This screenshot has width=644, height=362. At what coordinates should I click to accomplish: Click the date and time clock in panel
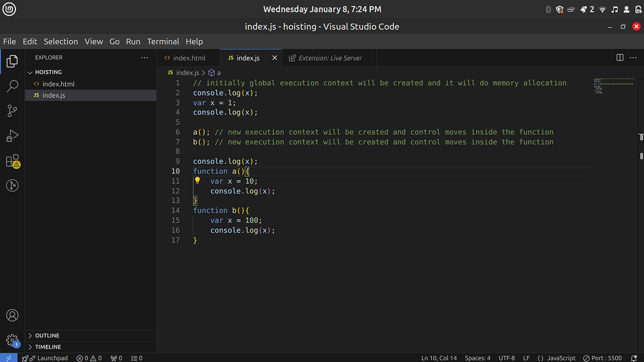tap(322, 9)
